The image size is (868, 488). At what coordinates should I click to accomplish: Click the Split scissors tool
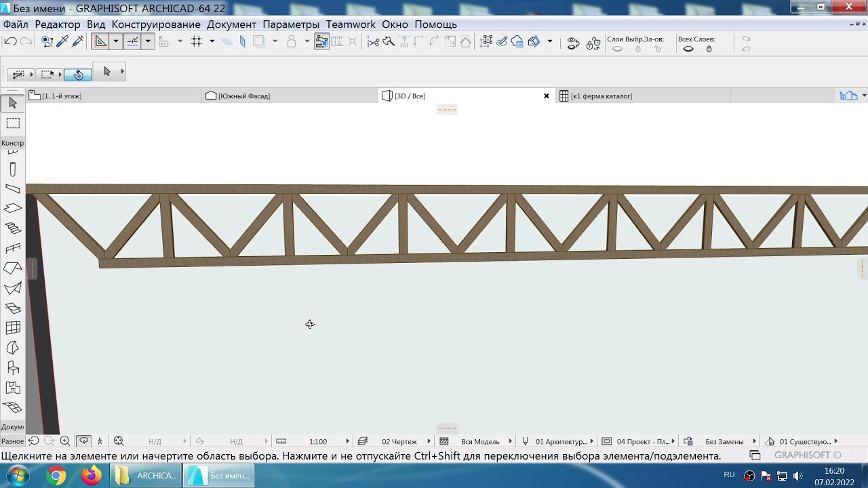coord(373,41)
